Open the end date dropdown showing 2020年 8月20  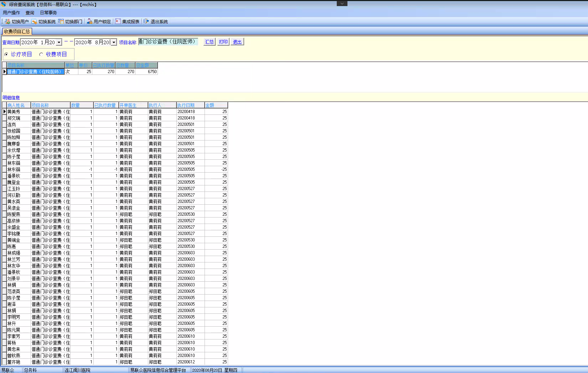[114, 42]
